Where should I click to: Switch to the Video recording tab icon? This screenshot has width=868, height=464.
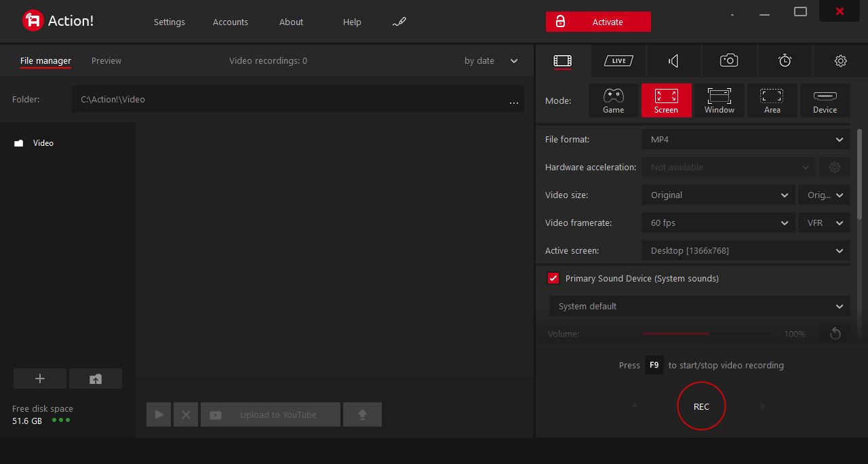tap(562, 61)
